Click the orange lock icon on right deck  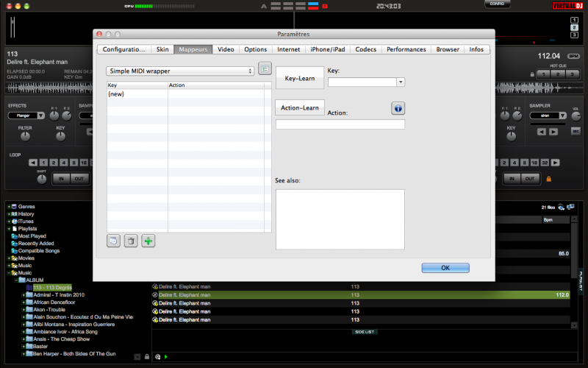coord(548,179)
